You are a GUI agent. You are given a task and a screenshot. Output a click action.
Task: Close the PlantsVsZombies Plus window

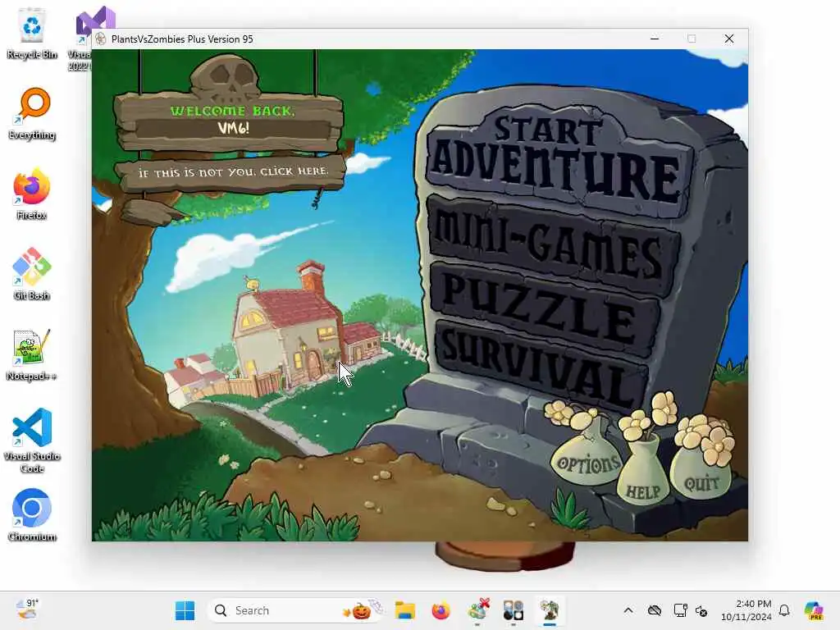[x=729, y=39]
